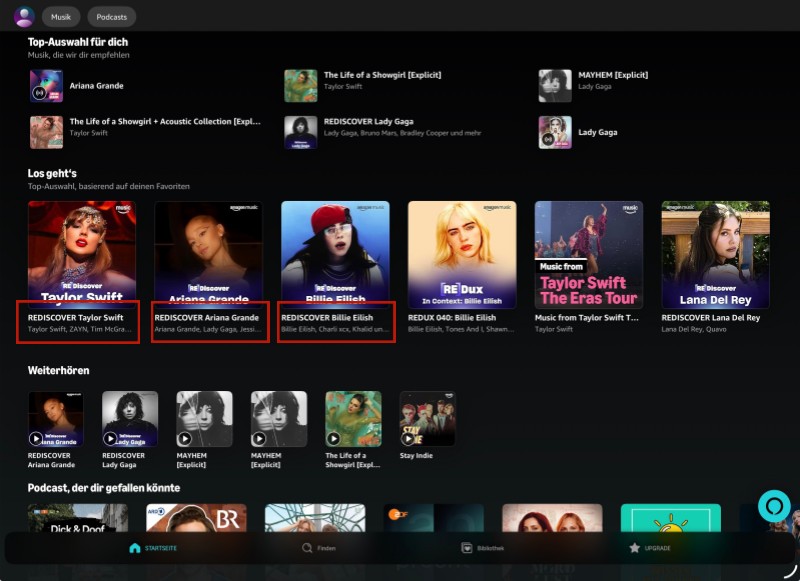Open the Bibliothek library tab
Screen dimensions: 800x581
(483, 548)
